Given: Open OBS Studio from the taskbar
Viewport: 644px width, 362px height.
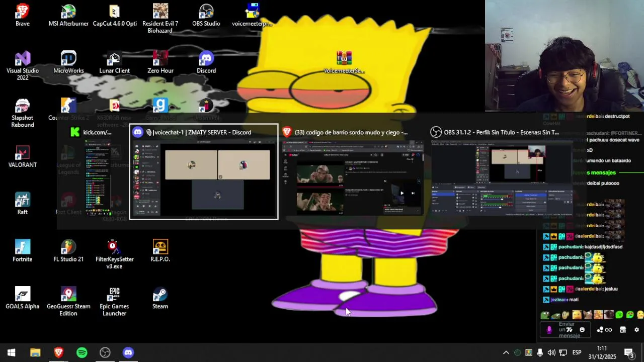Looking at the screenshot, I should 105,352.
